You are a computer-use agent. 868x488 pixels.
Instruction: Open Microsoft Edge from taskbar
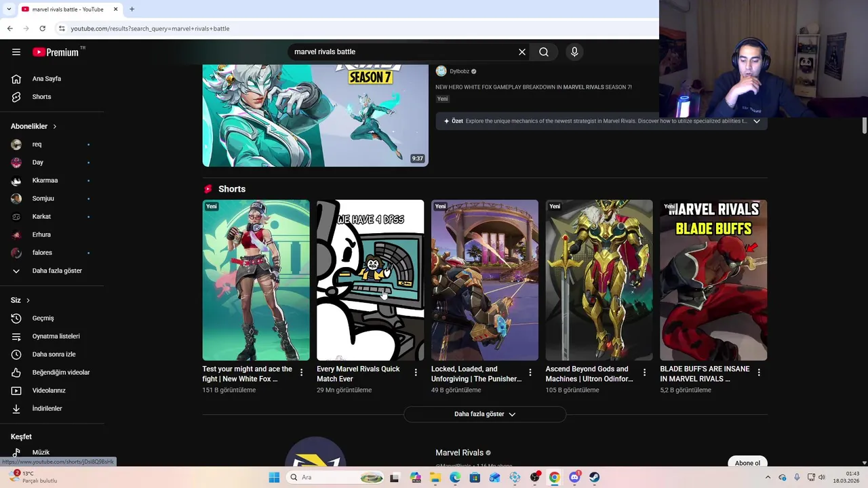click(455, 477)
